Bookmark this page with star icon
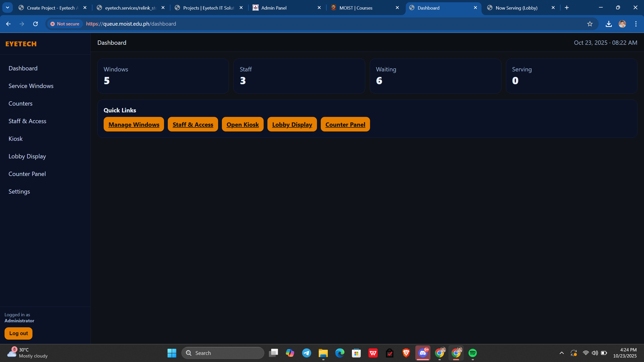The height and width of the screenshot is (362, 644). coord(590,24)
